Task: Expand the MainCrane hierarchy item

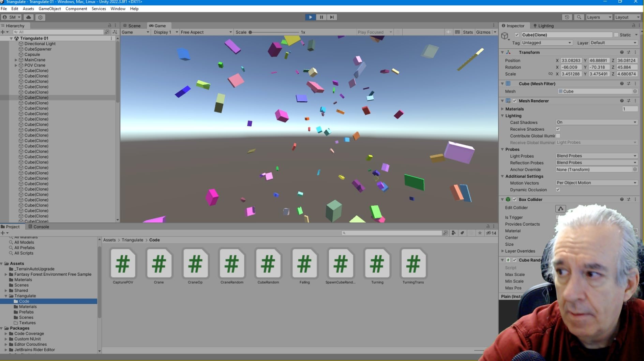Action: 16,60
